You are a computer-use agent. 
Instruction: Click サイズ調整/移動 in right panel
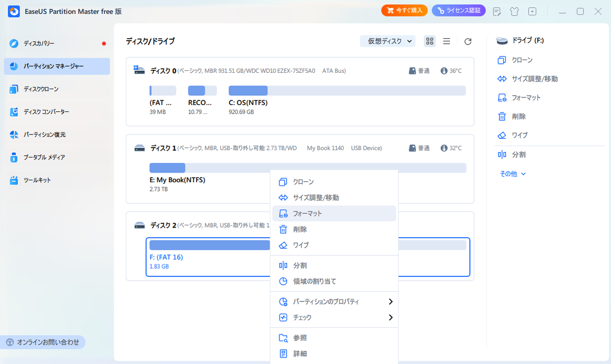tap(527, 79)
